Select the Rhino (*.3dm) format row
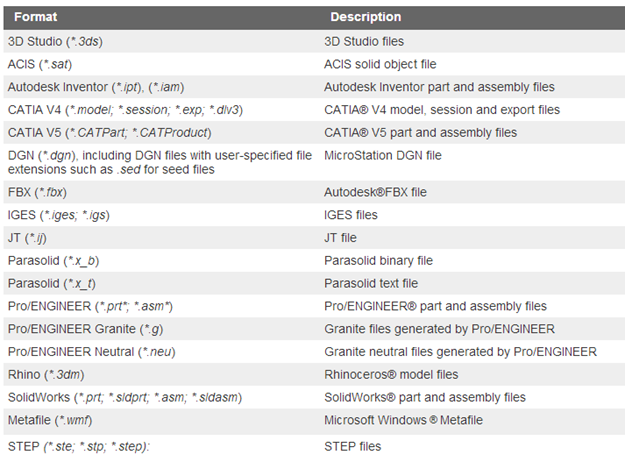The width and height of the screenshot is (625, 462). [x=314, y=374]
